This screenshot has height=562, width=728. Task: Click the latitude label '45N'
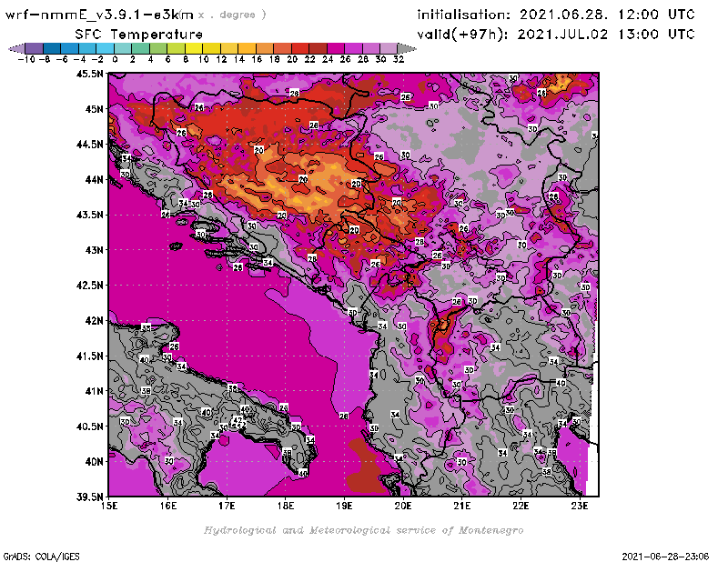[94, 108]
